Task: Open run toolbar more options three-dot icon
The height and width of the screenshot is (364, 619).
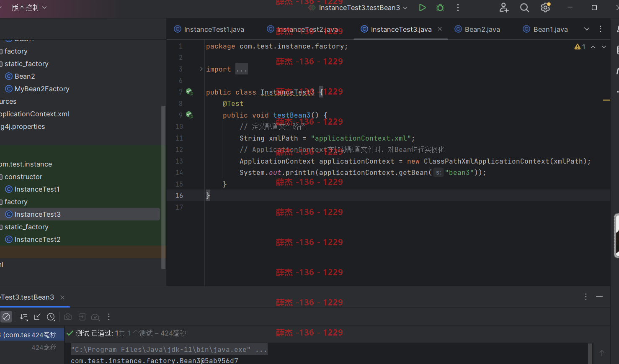Action: (109, 317)
